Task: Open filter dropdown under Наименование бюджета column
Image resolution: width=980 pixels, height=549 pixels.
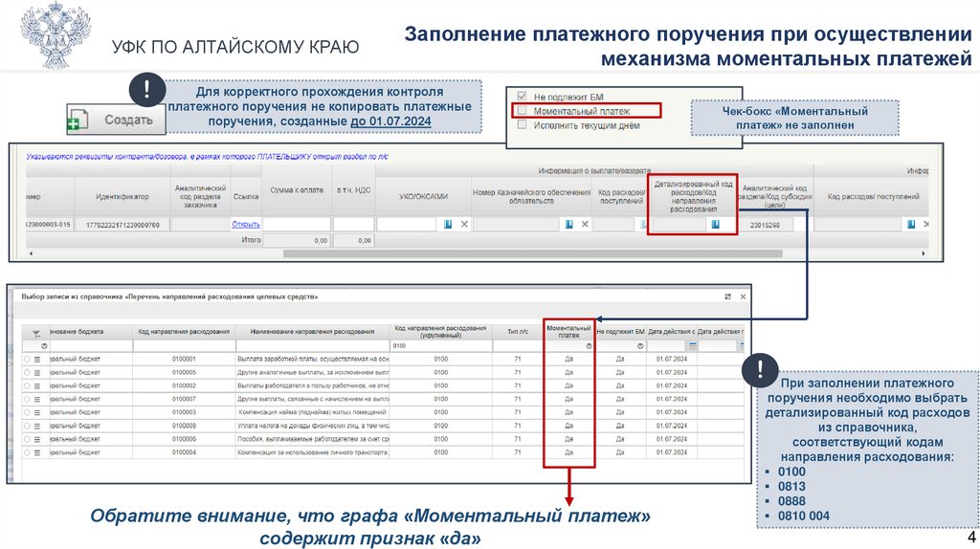Action: 44,346
